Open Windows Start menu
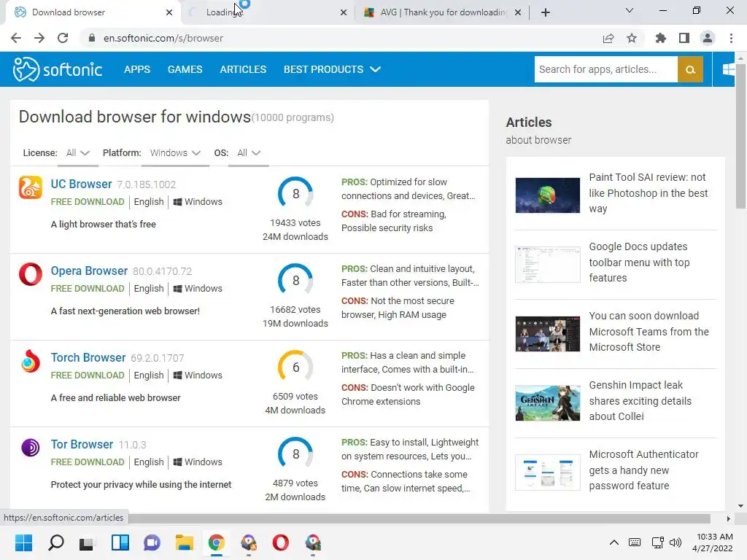Image resolution: width=747 pixels, height=560 pixels. click(x=24, y=542)
